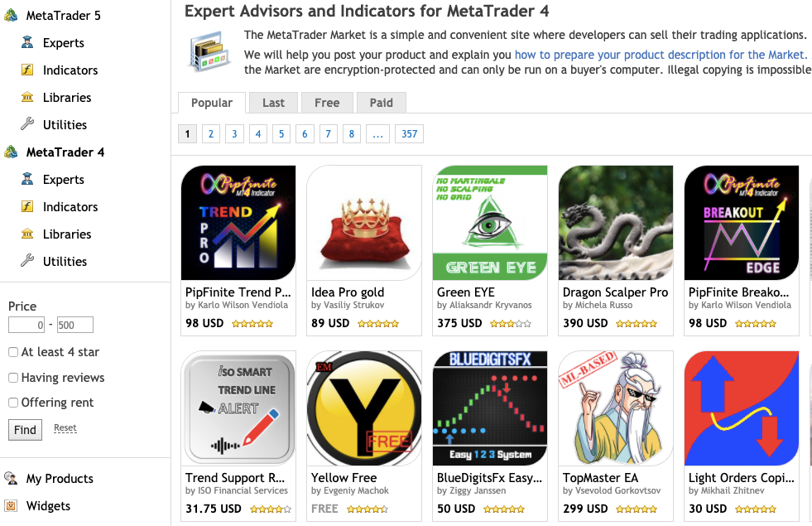This screenshot has width=812, height=526.
Task: Open the product description guide link
Action: click(661, 55)
